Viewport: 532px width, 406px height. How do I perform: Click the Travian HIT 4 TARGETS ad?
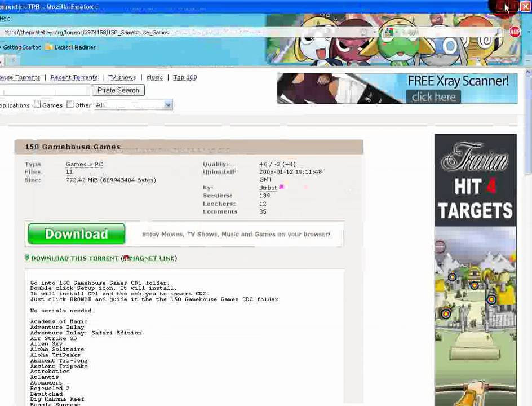click(475, 270)
